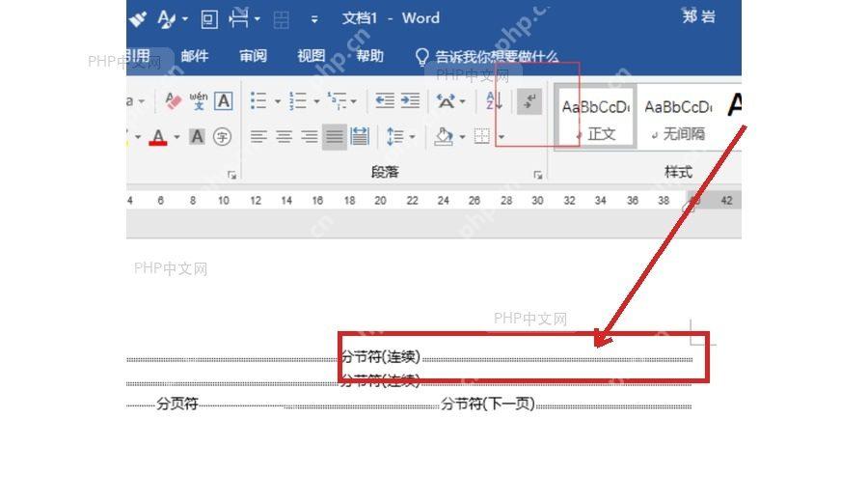
Task: Click the right indent marker on the ruler
Action: 688,207
